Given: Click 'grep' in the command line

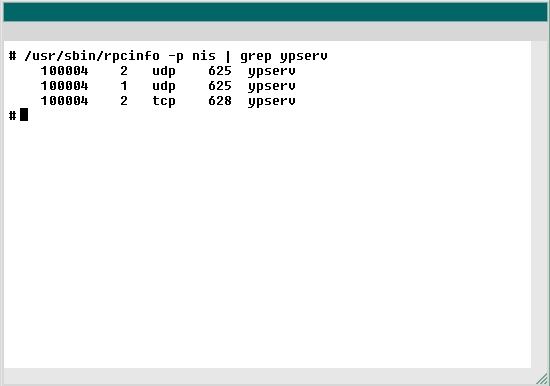Looking at the screenshot, I should [x=256, y=56].
